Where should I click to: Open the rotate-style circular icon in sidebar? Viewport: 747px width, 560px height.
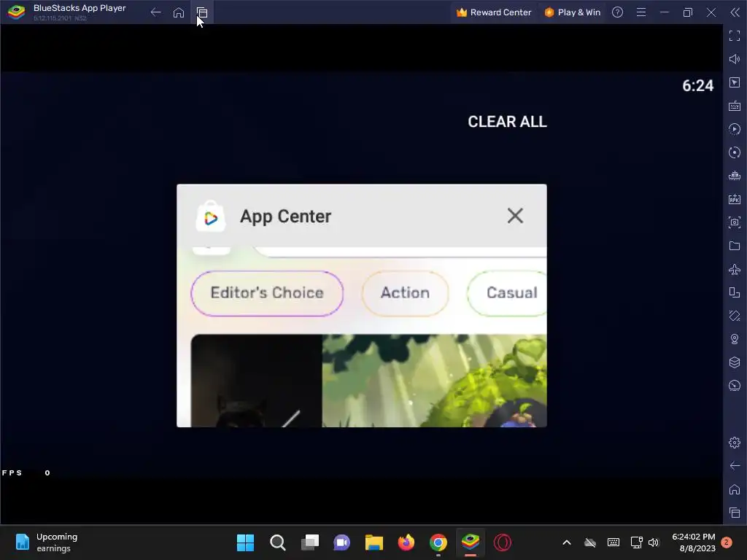[x=735, y=152]
